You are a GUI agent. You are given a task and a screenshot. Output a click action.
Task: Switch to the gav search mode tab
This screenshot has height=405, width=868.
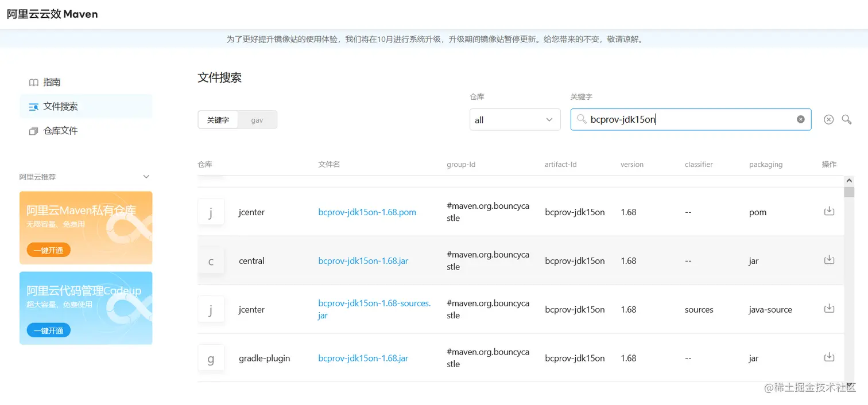257,120
